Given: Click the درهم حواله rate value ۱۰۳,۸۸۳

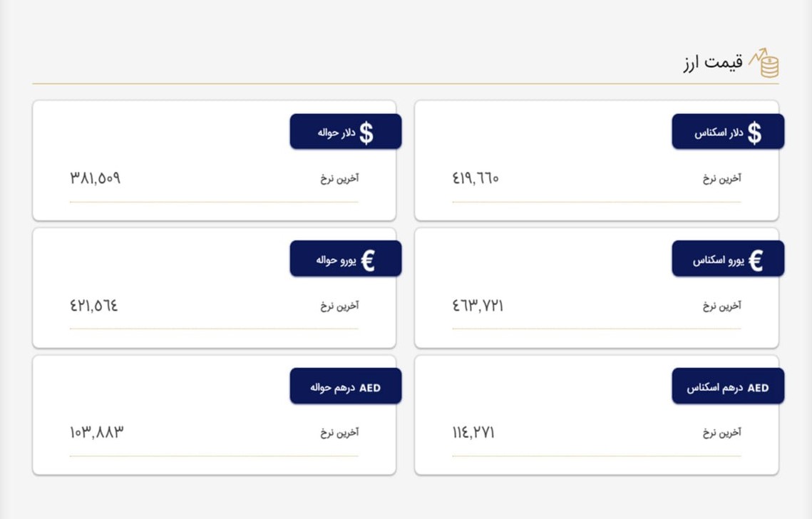Looking at the screenshot, I should click(97, 433).
